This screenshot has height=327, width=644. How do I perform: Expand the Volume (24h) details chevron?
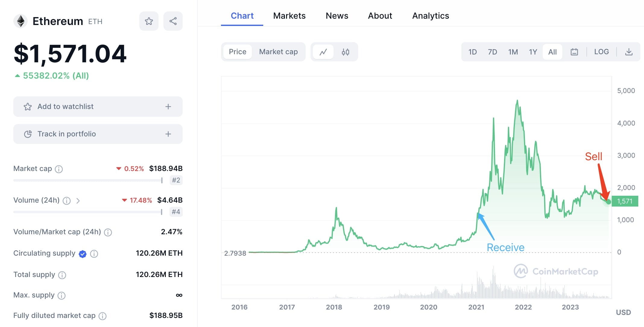coord(78,201)
